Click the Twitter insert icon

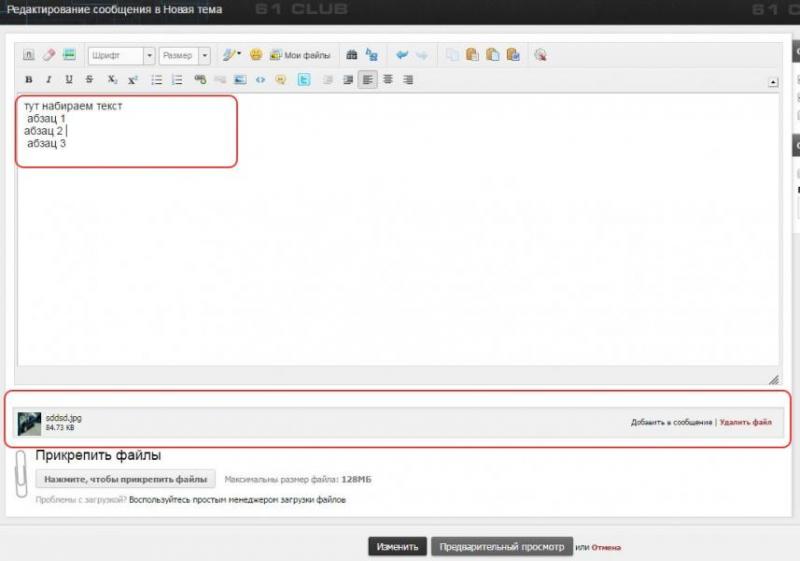point(303,80)
